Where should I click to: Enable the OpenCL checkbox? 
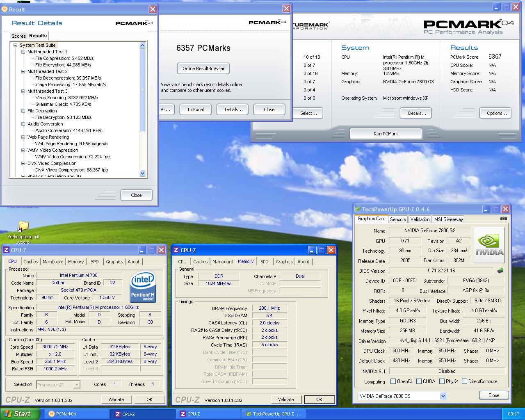393,381
